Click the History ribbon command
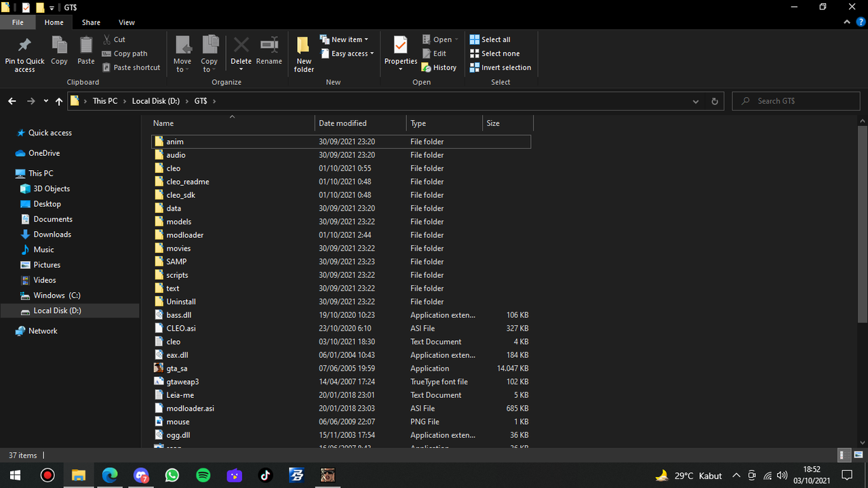Viewport: 868px width, 488px height. pyautogui.click(x=439, y=68)
